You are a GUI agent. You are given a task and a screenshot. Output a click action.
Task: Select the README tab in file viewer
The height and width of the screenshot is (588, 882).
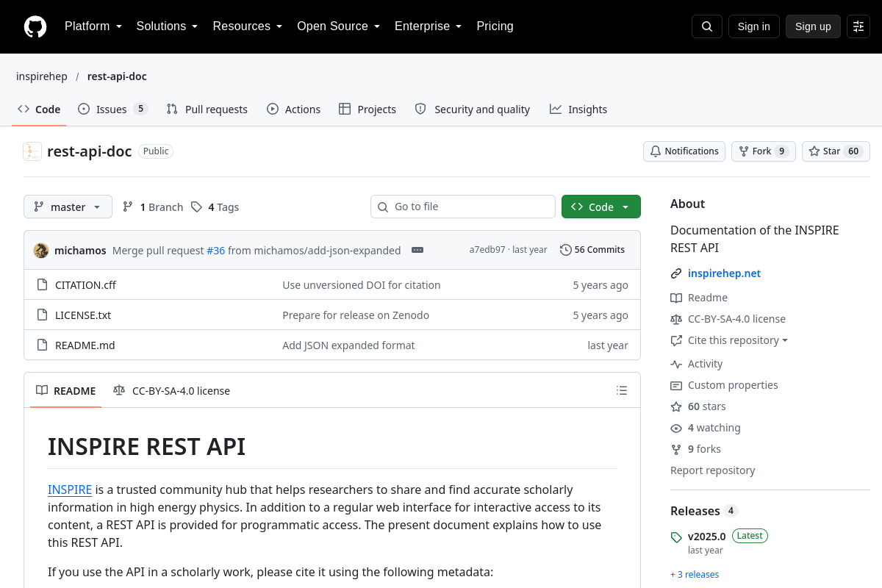[66, 391]
